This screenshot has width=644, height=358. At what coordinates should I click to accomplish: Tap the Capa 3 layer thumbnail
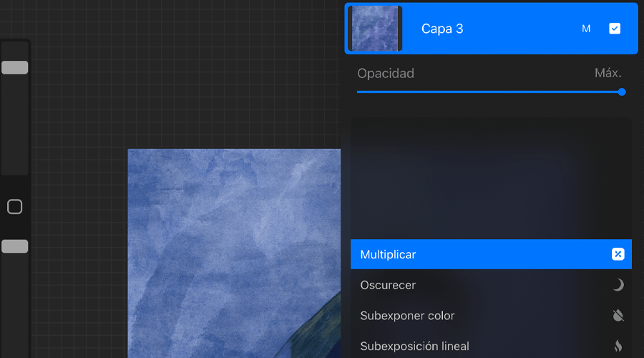point(374,29)
